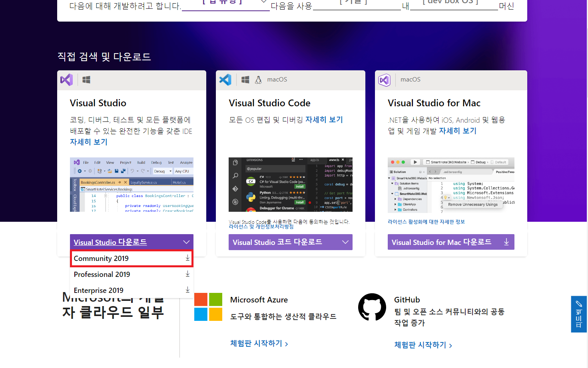588x368 pixels.
Task: Click the macOS label in Visual Studio for Mac card
Action: 411,80
